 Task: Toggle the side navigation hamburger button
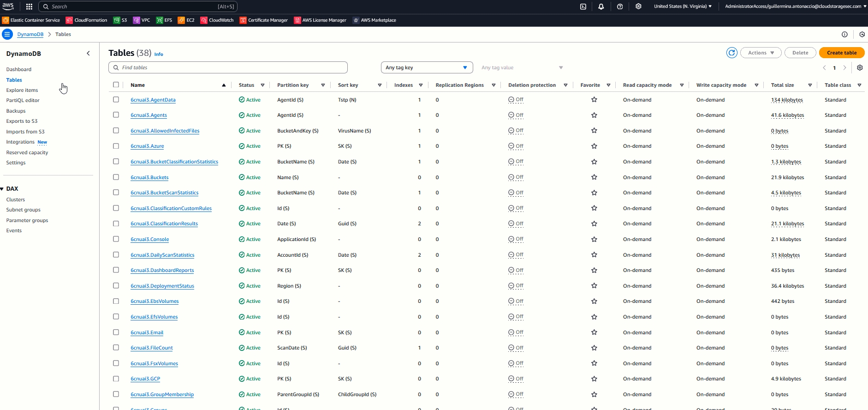(7, 34)
